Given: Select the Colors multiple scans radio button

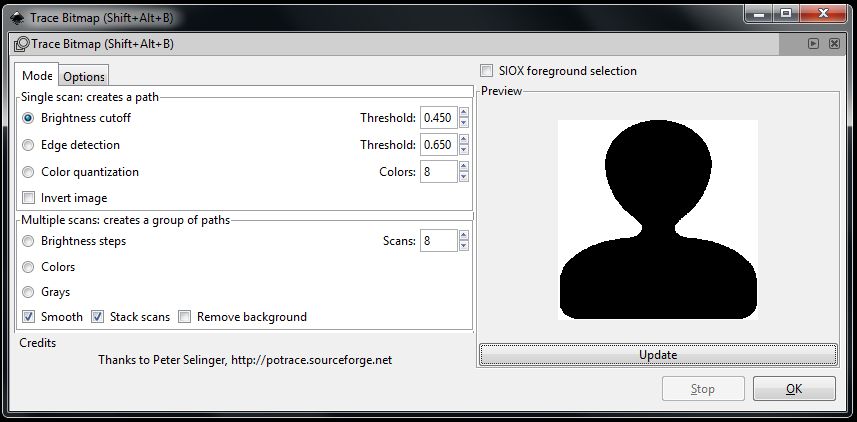Looking at the screenshot, I should (28, 267).
